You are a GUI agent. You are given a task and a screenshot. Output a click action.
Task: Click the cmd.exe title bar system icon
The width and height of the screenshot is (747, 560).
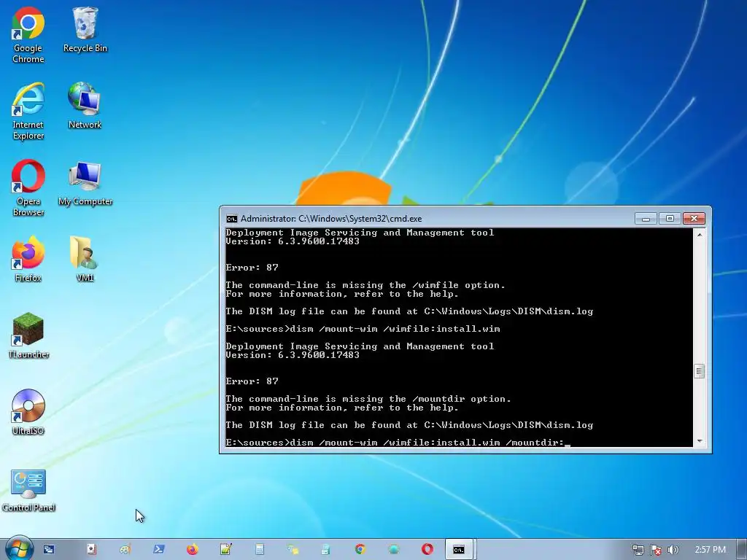pyautogui.click(x=231, y=219)
